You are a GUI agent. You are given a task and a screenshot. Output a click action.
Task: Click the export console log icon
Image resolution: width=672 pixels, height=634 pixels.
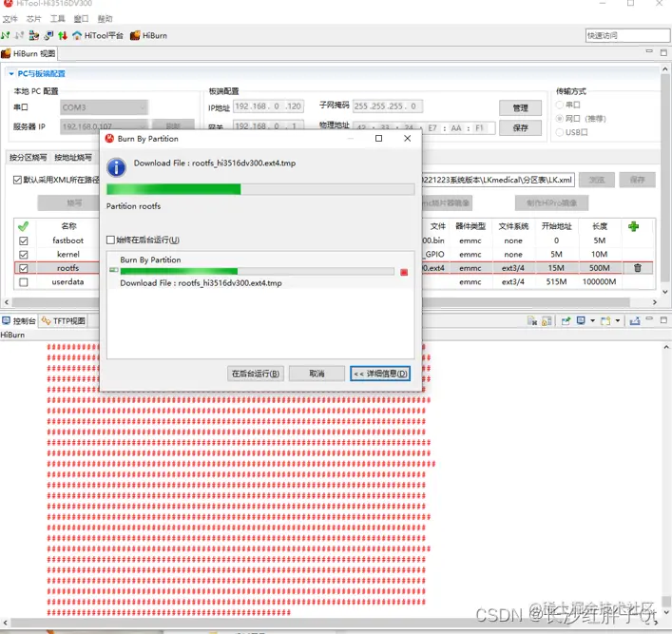(x=635, y=320)
